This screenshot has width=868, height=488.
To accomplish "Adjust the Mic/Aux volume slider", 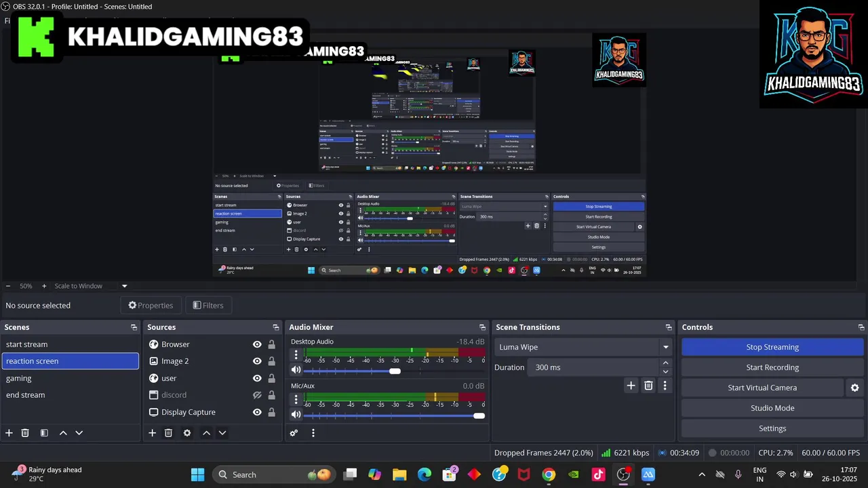I will tap(479, 415).
